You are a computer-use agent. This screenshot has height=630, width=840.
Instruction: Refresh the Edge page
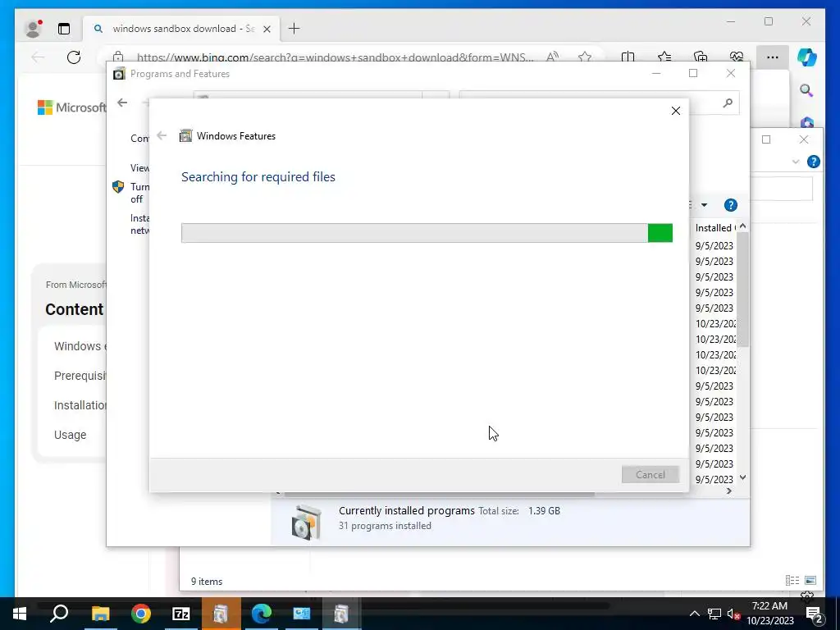tap(74, 57)
